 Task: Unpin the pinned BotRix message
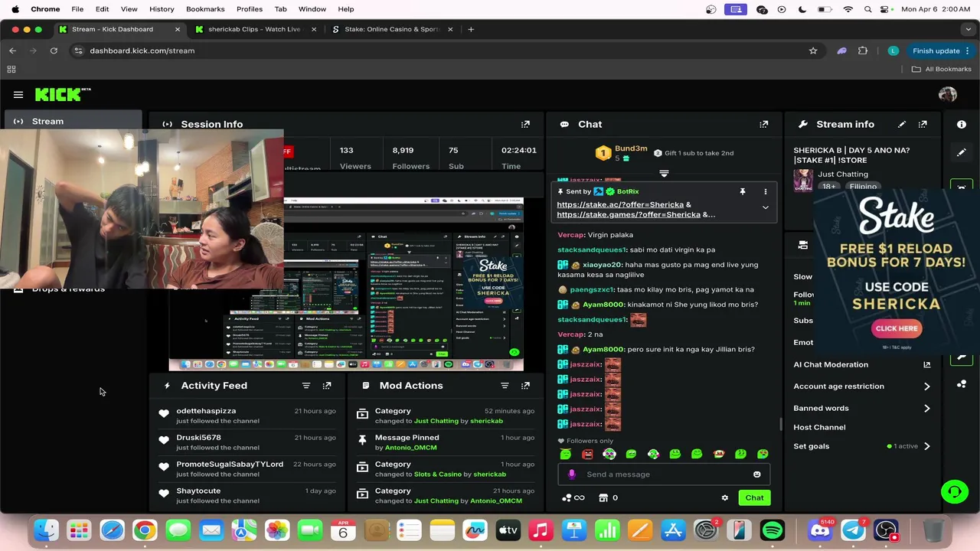click(x=742, y=191)
